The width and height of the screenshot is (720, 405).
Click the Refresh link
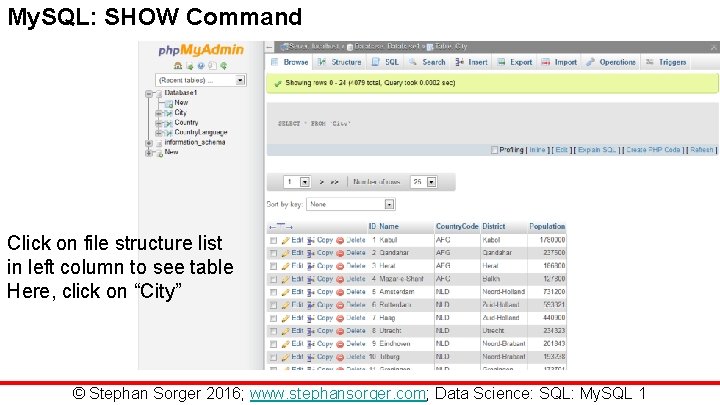coord(702,150)
